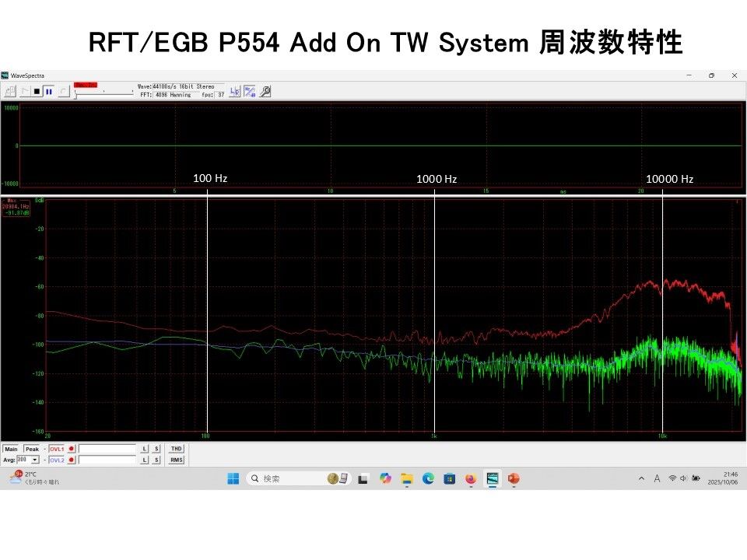Click the OVL1 name input field
Viewport: 747px width, 560px height.
pyautogui.click(x=107, y=449)
